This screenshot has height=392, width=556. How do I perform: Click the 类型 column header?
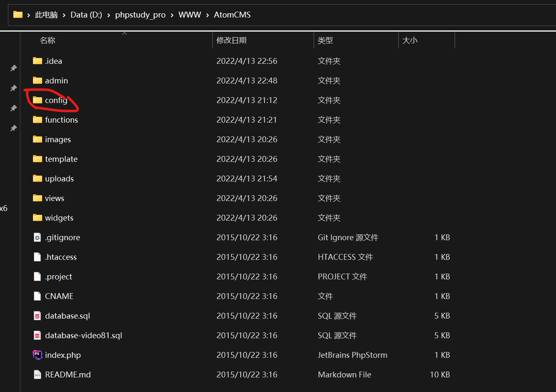(325, 40)
